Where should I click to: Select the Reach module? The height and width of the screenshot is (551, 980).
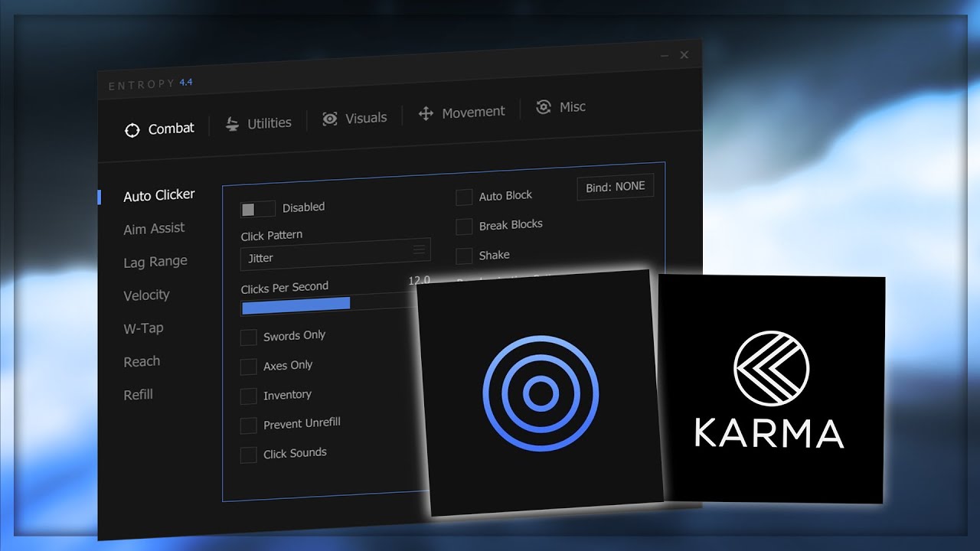click(x=142, y=361)
